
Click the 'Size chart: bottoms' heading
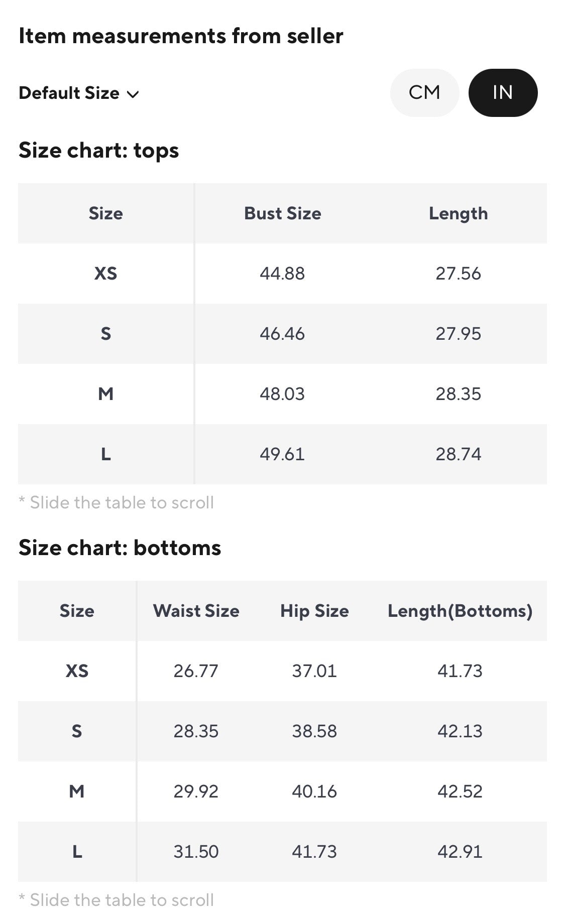pyautogui.click(x=120, y=548)
